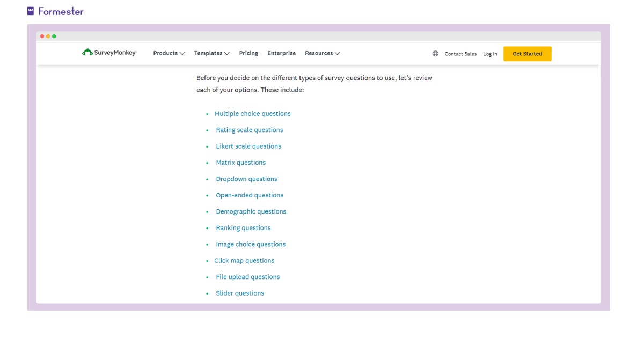Click the yellow traffic light dot
This screenshot has height=338, width=644.
(48, 36)
